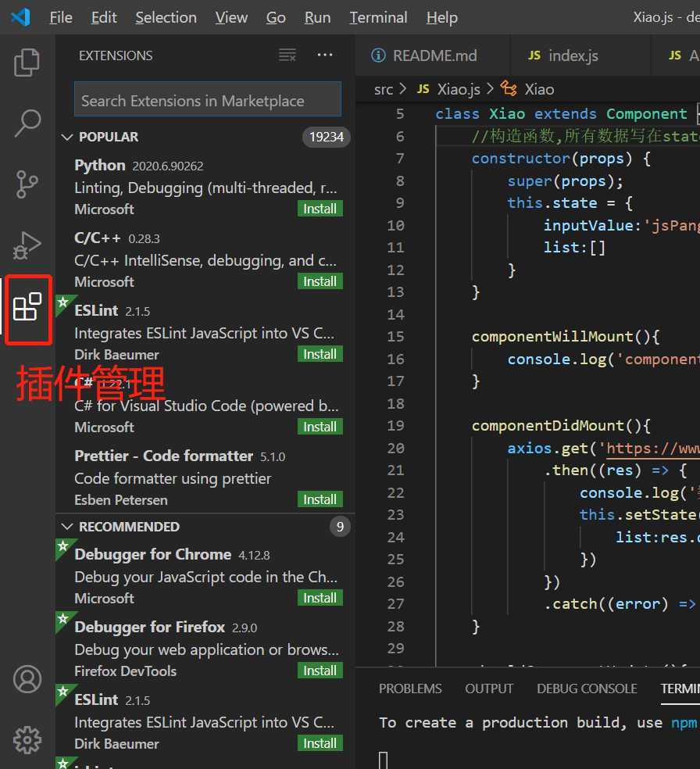Collapse the POPULAR extensions section
This screenshot has height=769, width=700.
(67, 137)
